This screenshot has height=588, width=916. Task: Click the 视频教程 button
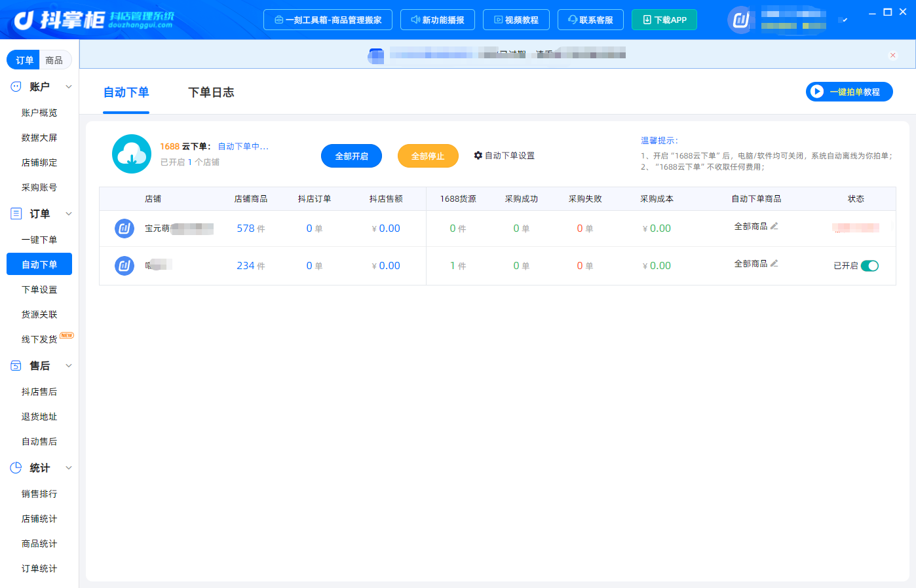516,20
